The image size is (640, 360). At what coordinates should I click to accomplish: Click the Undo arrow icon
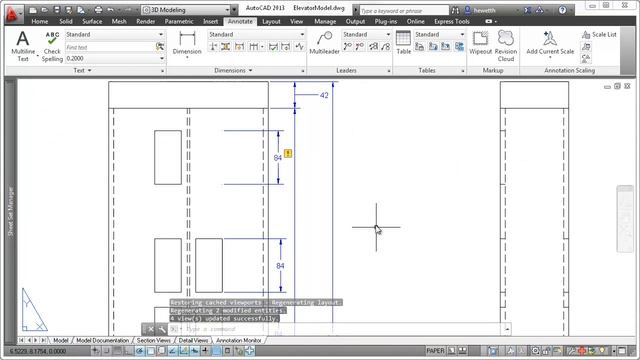click(x=110, y=10)
